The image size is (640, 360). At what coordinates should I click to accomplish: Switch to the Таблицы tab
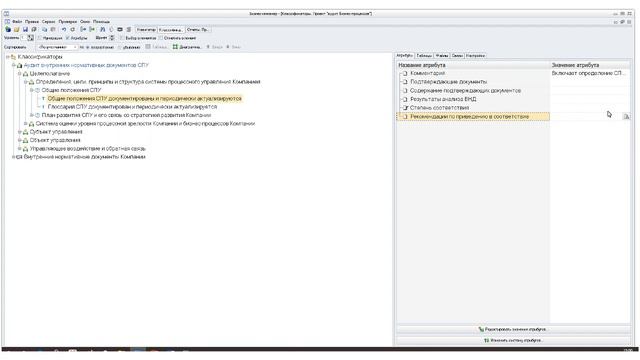424,56
